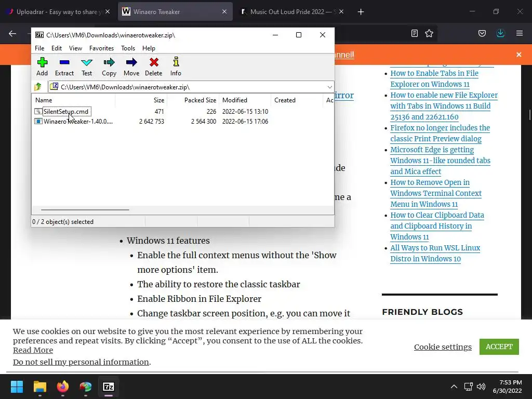Open the volume control in the tray
This screenshot has width=532, height=399.
pyautogui.click(x=481, y=387)
